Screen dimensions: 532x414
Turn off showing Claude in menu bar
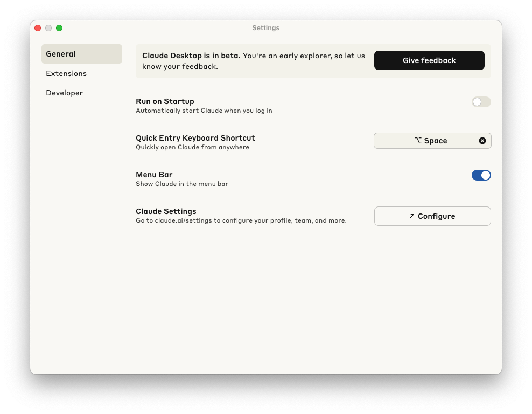(481, 175)
